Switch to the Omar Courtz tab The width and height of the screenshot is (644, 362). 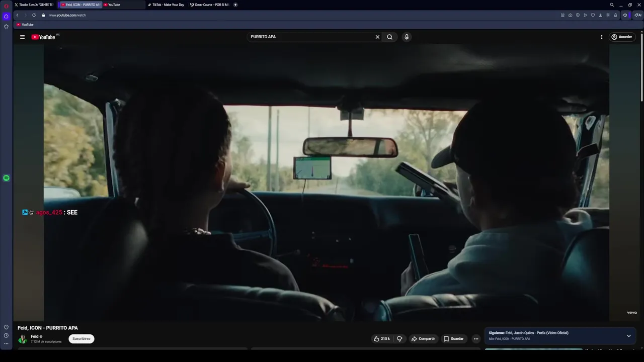tap(209, 5)
